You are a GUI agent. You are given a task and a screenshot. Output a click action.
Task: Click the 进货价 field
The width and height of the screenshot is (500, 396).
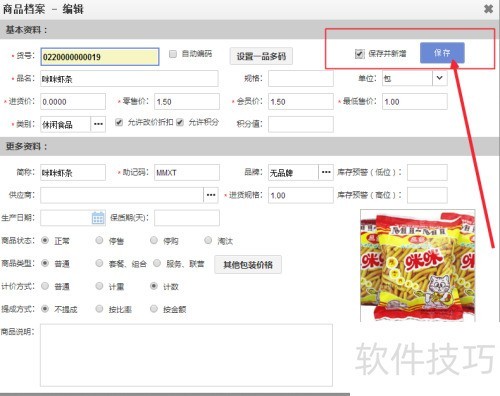pyautogui.click(x=73, y=101)
